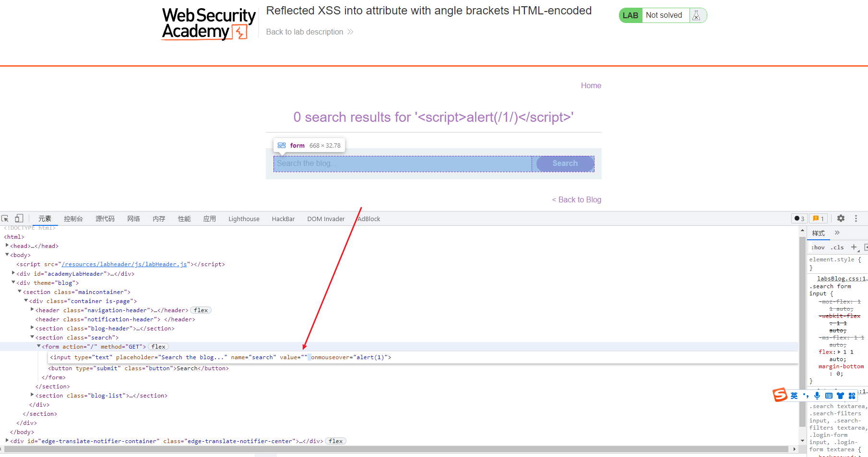Toggle Sogou punctuation mode icon
Viewport: 868px width, 457px height.
806,396
